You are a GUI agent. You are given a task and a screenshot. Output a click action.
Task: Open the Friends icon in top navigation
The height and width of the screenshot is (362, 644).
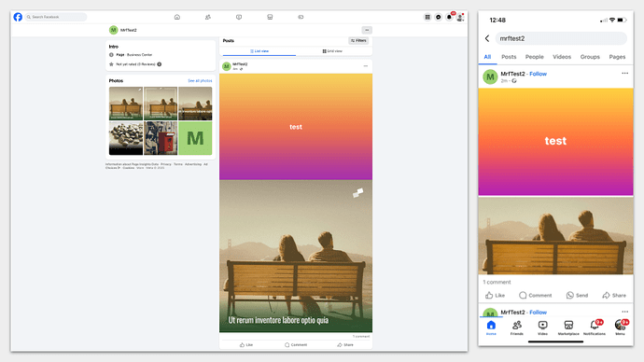208,17
